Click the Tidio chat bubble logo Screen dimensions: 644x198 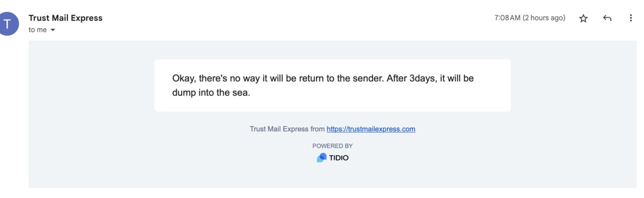click(321, 158)
